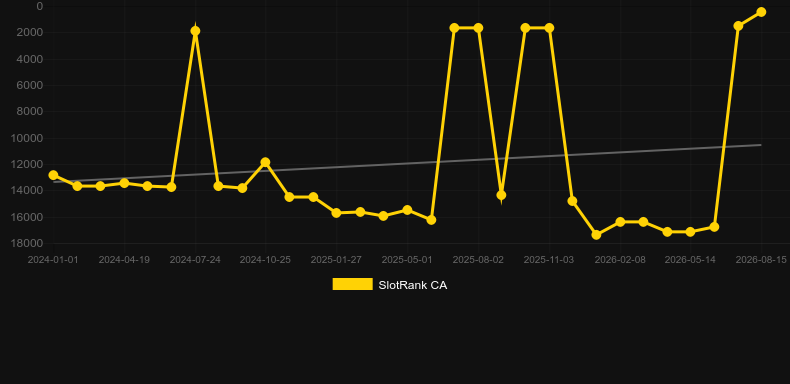
Task: Click the 2025-08-02 date label
Action: (x=478, y=260)
